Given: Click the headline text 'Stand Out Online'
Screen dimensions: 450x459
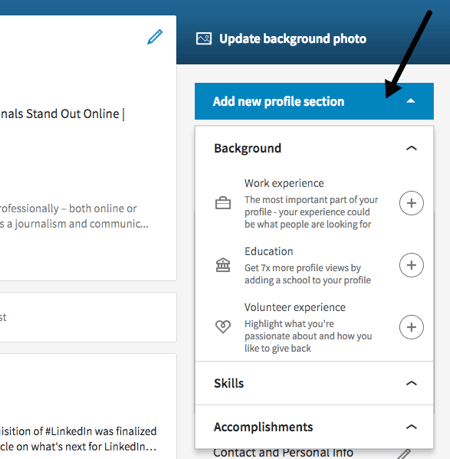Looking at the screenshot, I should pos(72,114).
